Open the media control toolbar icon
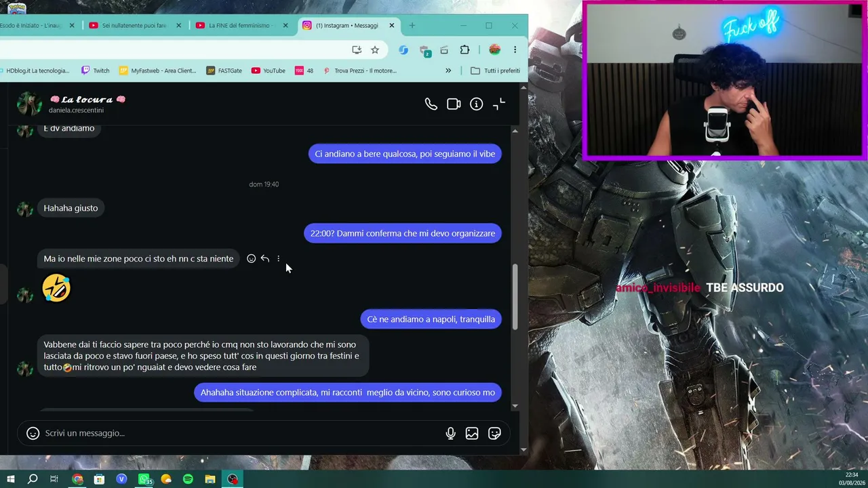The width and height of the screenshot is (868, 488). point(444,49)
